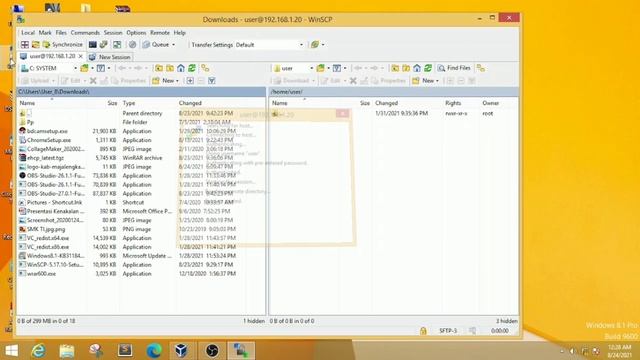Click the SFTP-3 protocol status entry
Image resolution: width=640 pixels, height=360 pixels.
click(x=448, y=331)
